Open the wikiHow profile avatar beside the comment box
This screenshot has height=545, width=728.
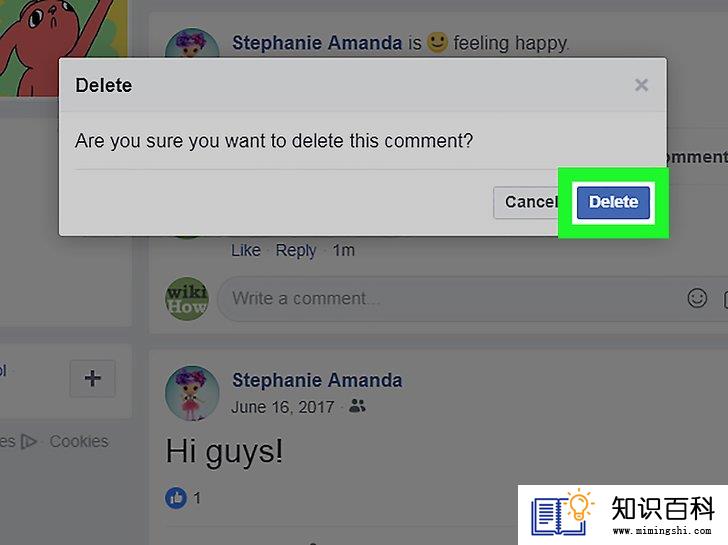pos(187,299)
